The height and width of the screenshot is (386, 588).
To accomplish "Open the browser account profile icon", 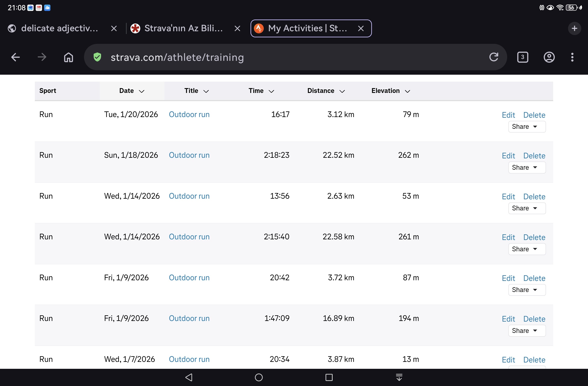I will tap(549, 57).
